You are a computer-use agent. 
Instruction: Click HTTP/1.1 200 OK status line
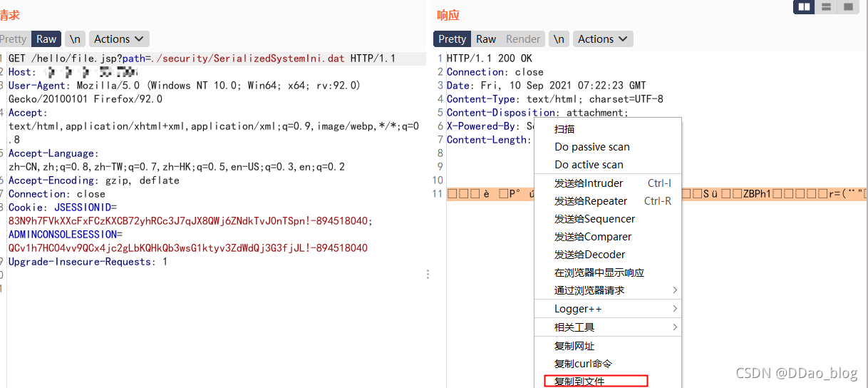point(490,58)
